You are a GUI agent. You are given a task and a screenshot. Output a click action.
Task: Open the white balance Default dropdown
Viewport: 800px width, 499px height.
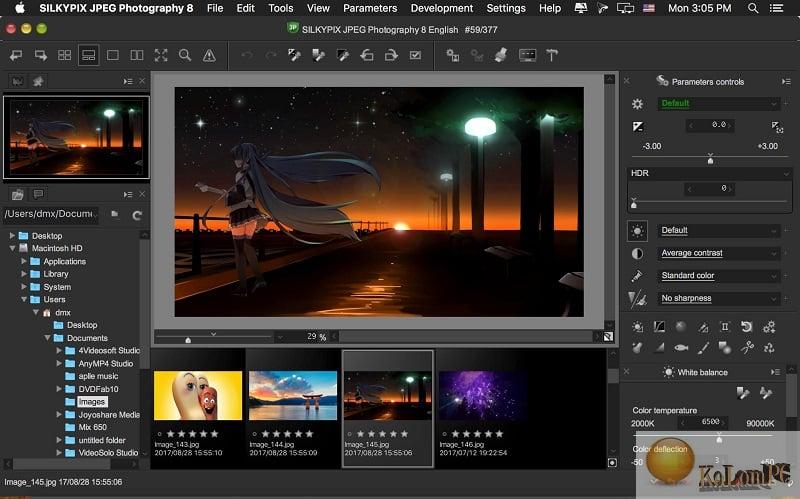pos(718,231)
